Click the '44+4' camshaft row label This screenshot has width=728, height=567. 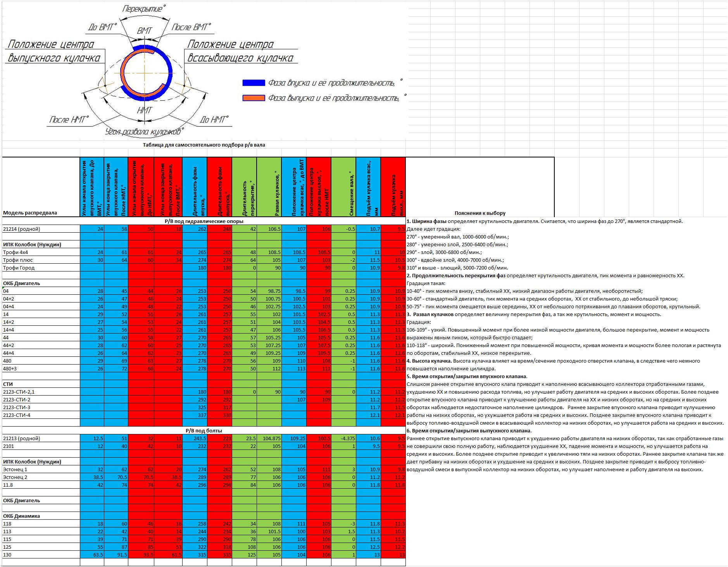(x=41, y=353)
